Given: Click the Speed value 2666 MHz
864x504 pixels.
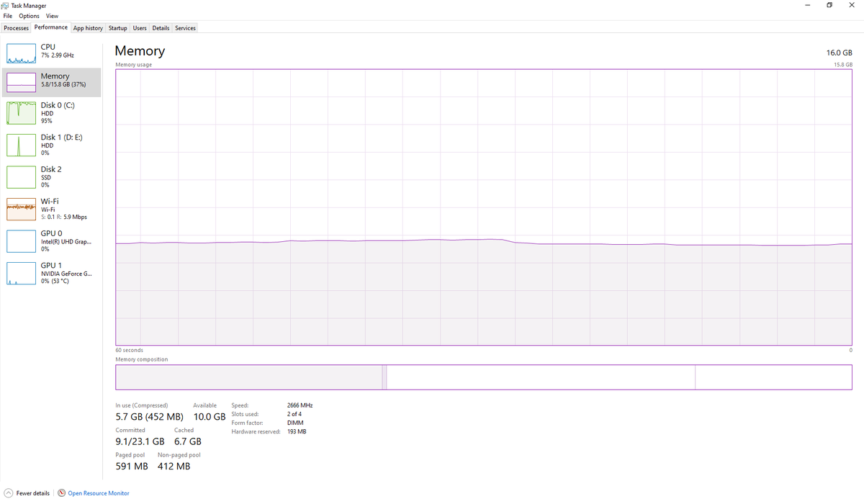Looking at the screenshot, I should click(300, 405).
